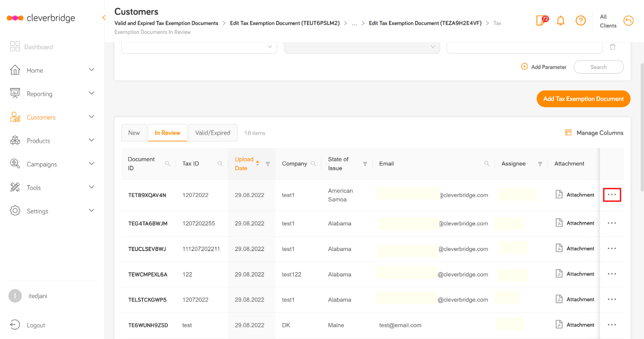Expand the Tools menu chevron
644x339 pixels.
[x=91, y=187]
